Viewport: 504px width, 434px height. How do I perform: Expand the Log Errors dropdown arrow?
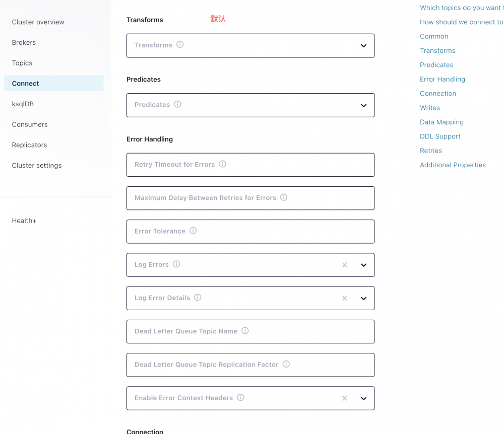click(x=363, y=265)
